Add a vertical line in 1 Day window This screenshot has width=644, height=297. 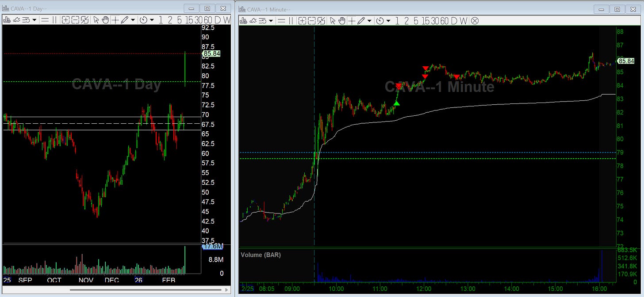(x=54, y=20)
